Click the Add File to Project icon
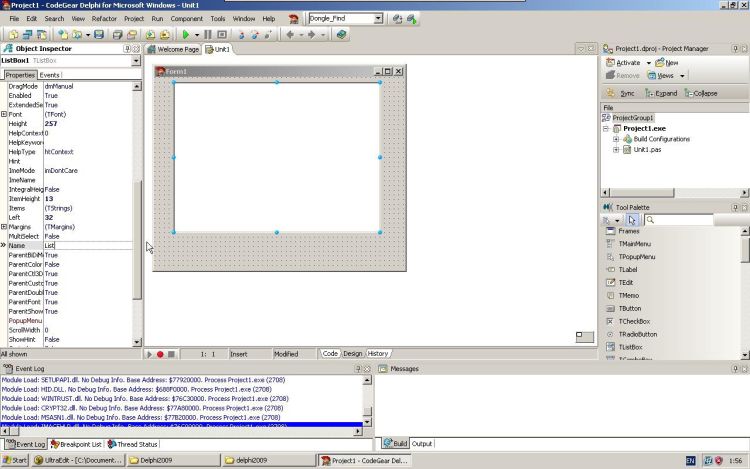Viewport: 750px width, 469px height. [150, 34]
